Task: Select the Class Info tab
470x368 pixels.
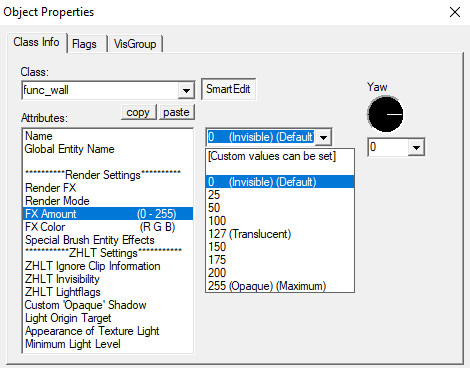Action: click(x=37, y=42)
